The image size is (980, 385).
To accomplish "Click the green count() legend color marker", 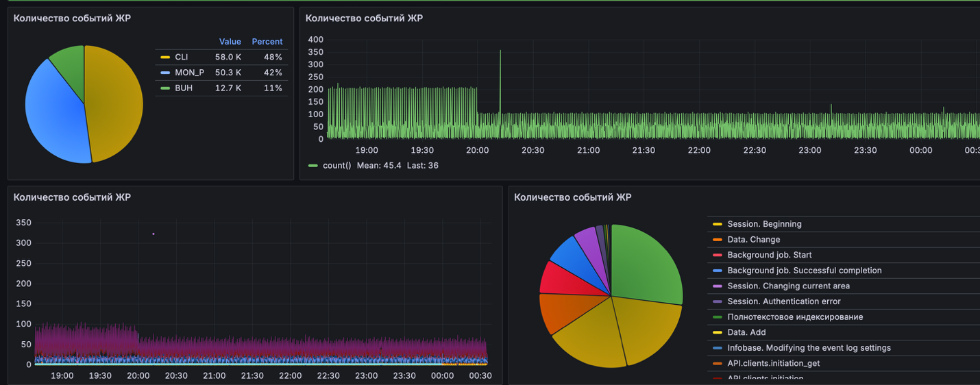I will (313, 166).
